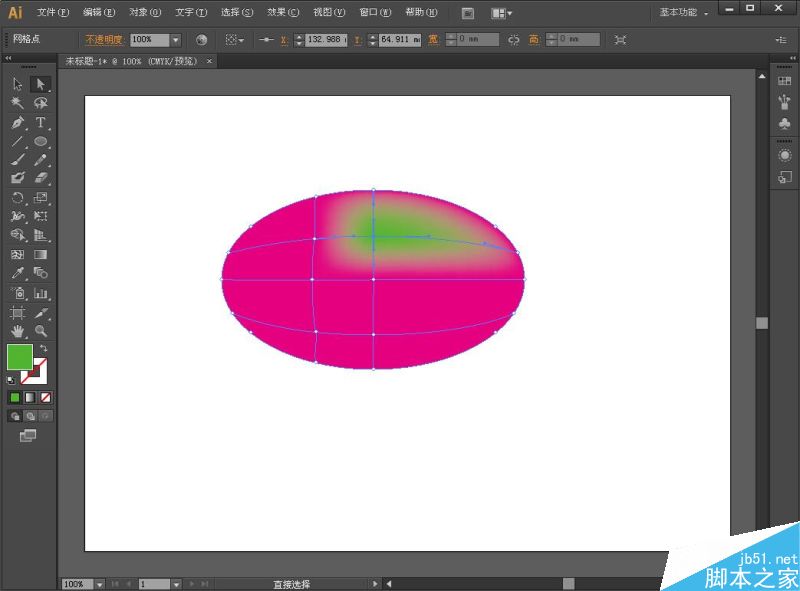Open the 视图(V) menu
Image resolution: width=800 pixels, height=591 pixels.
point(329,12)
